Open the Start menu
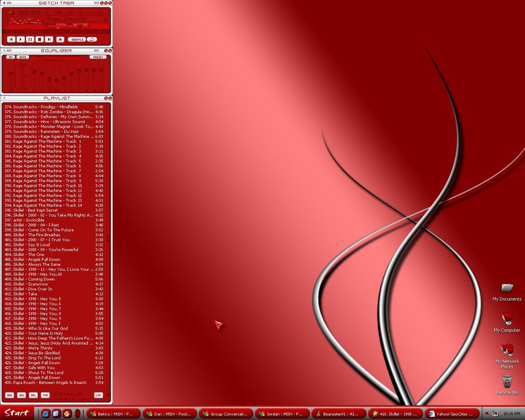The image size is (525, 420). pos(16,413)
